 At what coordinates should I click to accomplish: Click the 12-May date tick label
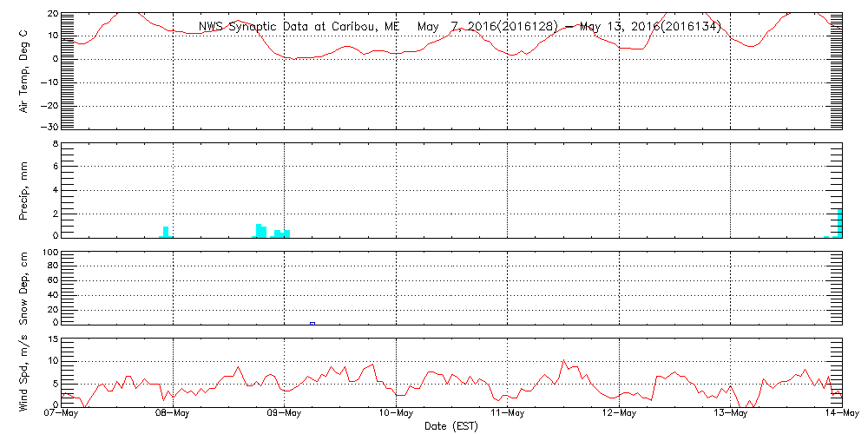(x=618, y=413)
